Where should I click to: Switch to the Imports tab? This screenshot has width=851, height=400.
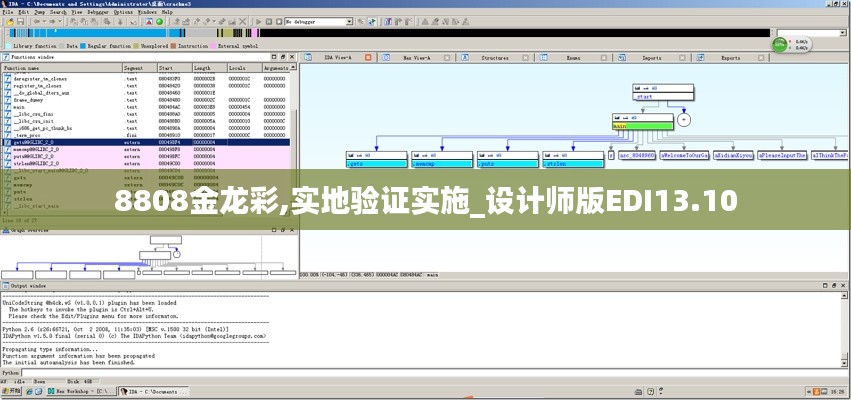click(x=652, y=59)
